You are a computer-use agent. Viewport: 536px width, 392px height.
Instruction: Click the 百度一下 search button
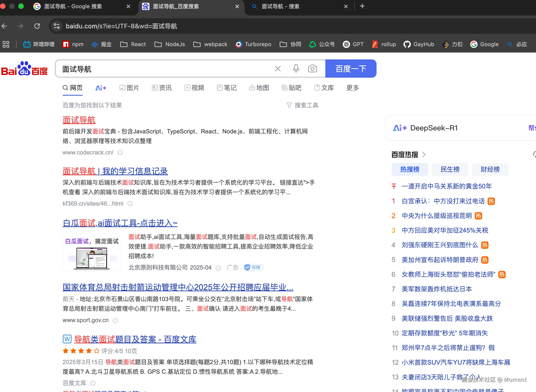(351, 69)
